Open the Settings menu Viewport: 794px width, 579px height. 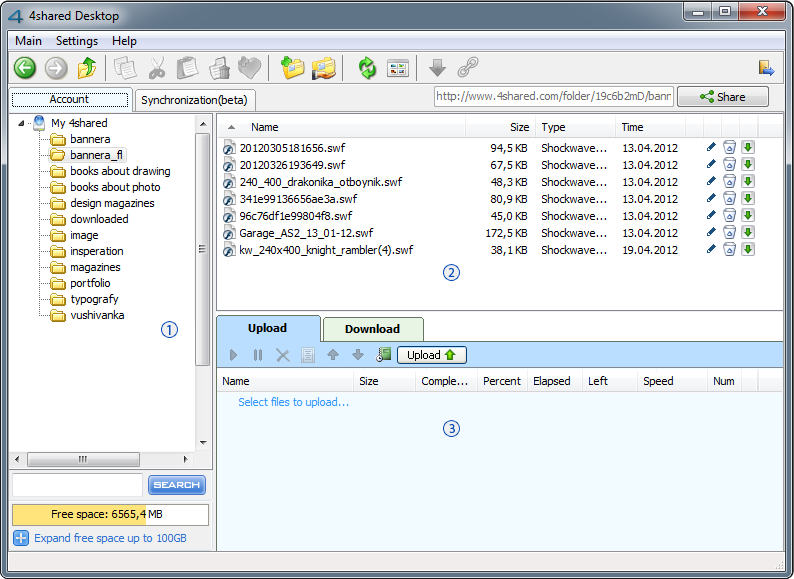[76, 41]
